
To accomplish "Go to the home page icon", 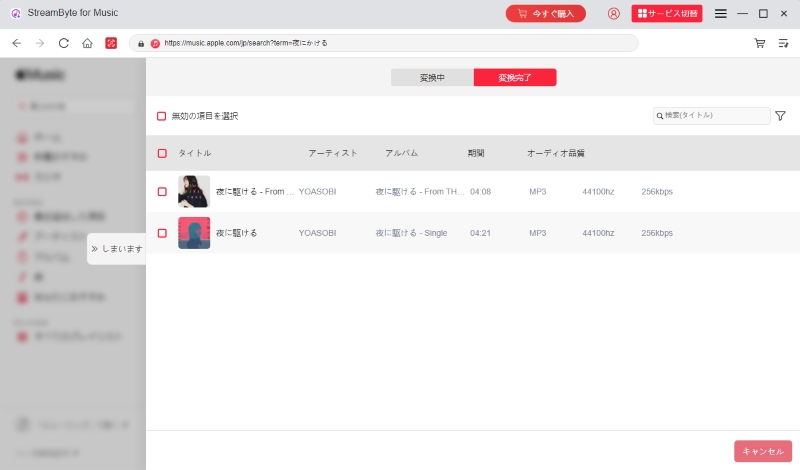I will 88,43.
